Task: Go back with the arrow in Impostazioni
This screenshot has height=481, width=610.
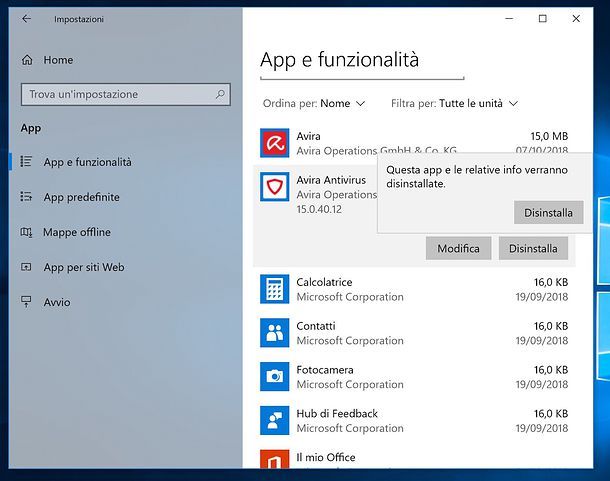Action: pyautogui.click(x=26, y=18)
